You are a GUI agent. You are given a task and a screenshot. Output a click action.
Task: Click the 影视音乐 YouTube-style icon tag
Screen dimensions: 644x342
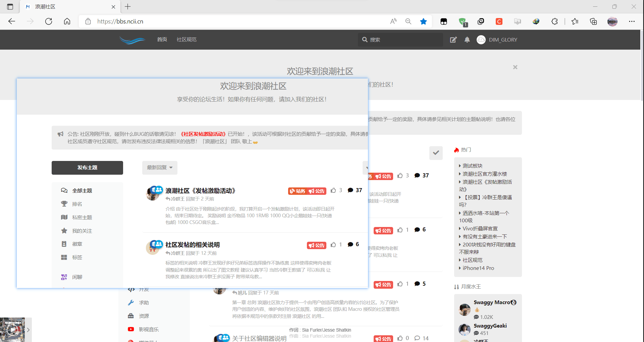pyautogui.click(x=131, y=329)
